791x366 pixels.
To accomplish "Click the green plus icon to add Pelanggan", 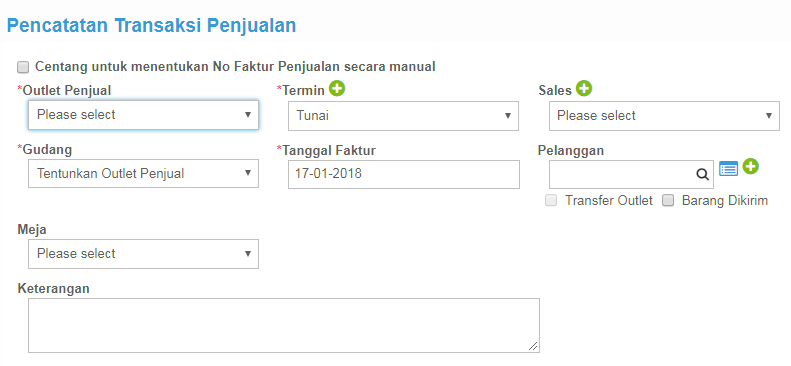I will [x=751, y=166].
